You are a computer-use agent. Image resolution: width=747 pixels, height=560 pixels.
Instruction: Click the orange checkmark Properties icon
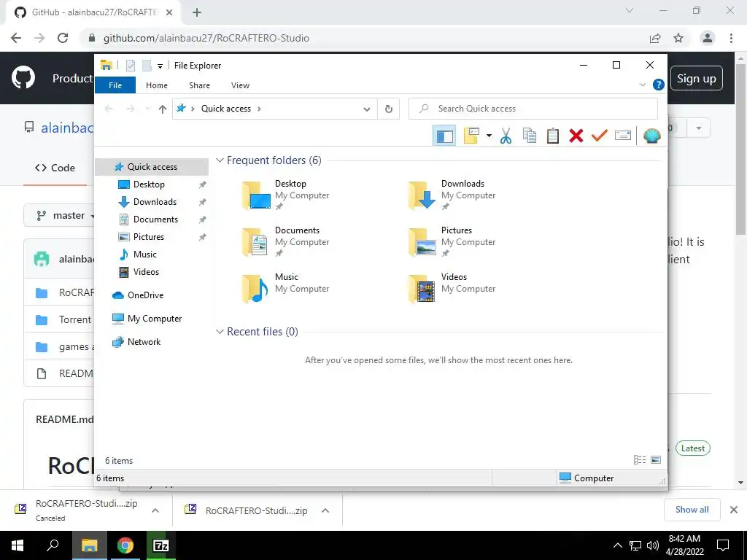[x=600, y=136]
